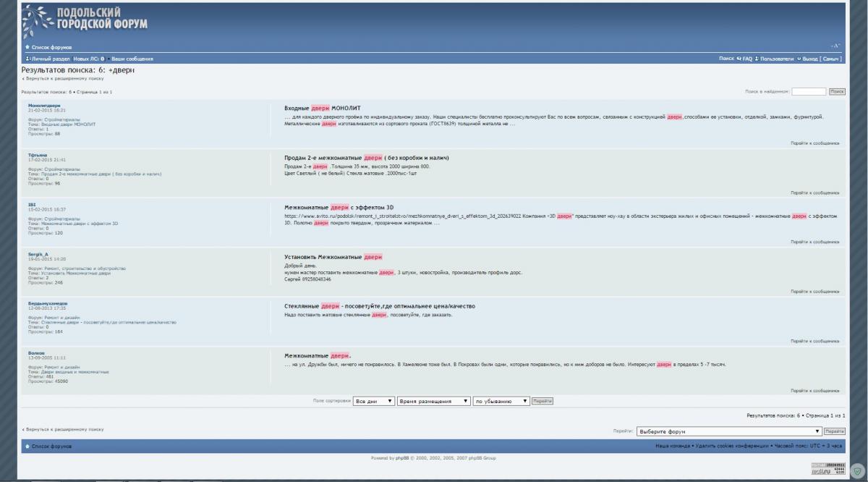Focus the 'Поиск в найденном' text field
The width and height of the screenshot is (868, 482).
809,92
